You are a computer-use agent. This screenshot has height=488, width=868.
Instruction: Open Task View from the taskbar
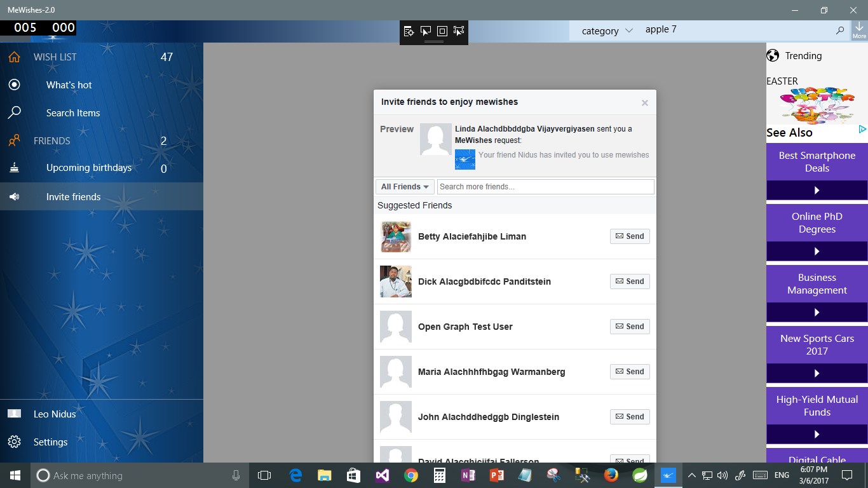point(264,475)
